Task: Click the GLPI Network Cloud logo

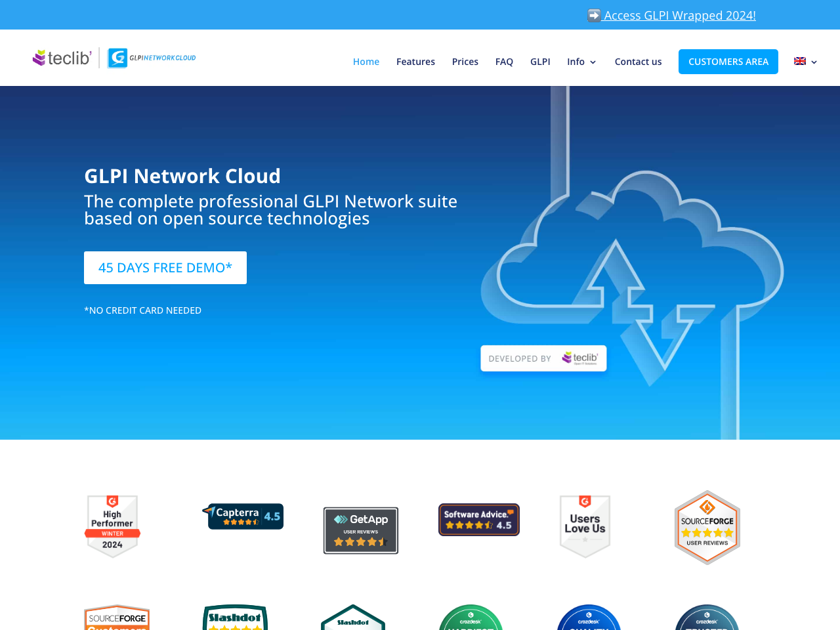Action: (151, 57)
